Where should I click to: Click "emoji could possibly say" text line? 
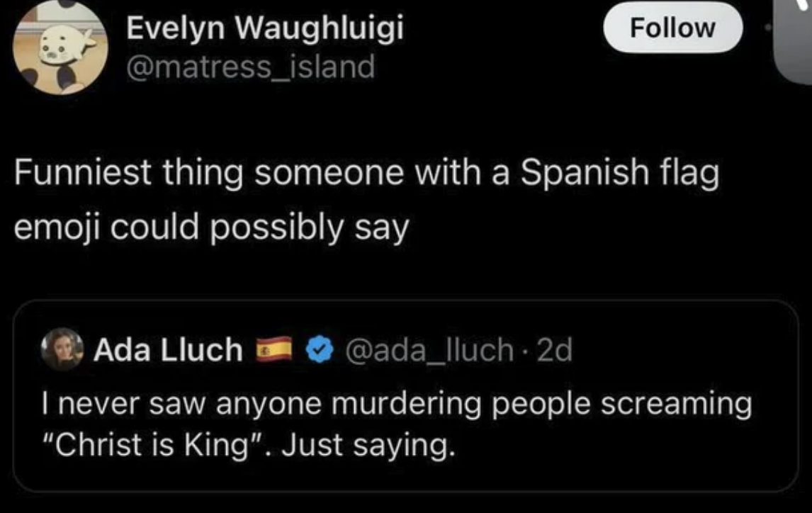coord(212,229)
